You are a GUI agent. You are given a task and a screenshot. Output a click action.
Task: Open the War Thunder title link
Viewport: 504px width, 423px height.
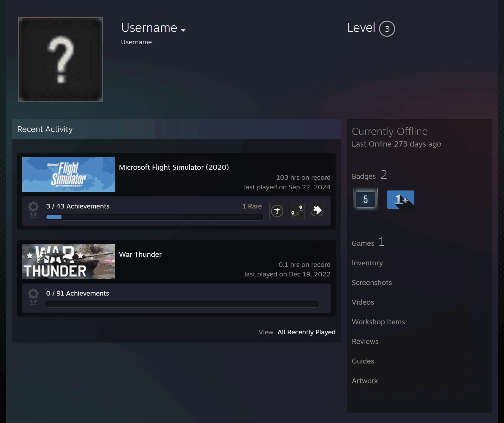pos(140,254)
